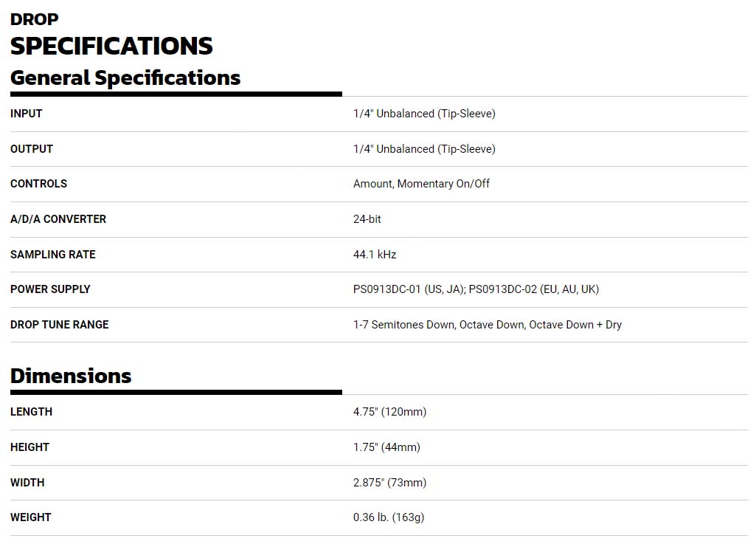The image size is (756, 544).
Task: Click the CONTROLS row label
Action: [38, 184]
